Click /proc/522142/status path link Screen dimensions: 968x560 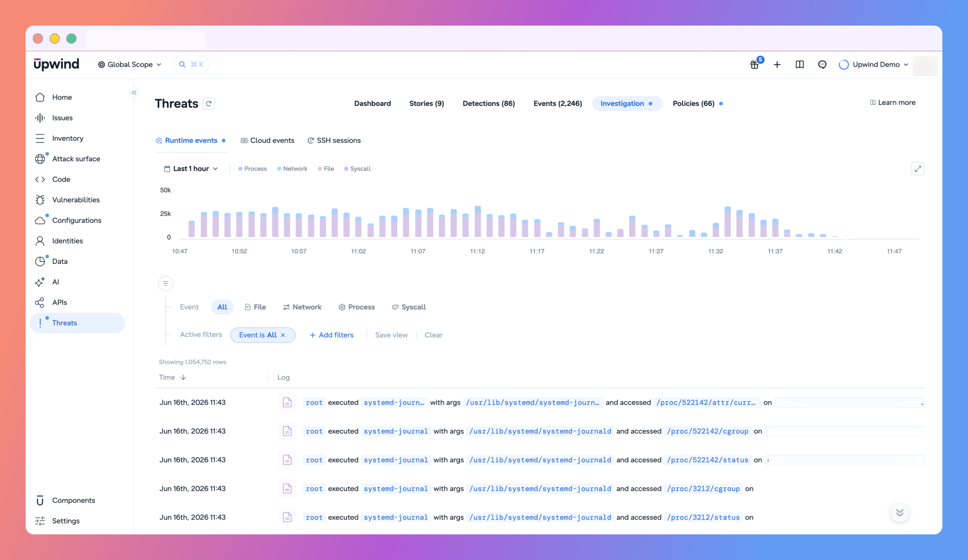707,460
